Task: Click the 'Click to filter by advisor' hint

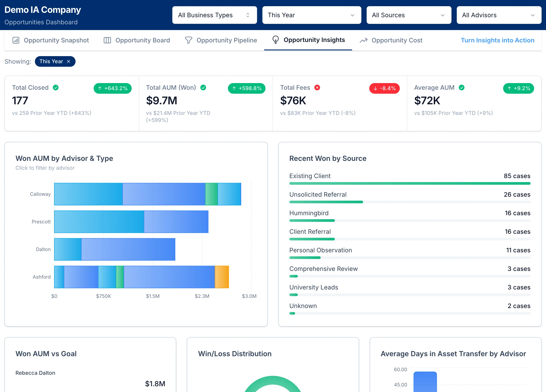Action: [45, 168]
